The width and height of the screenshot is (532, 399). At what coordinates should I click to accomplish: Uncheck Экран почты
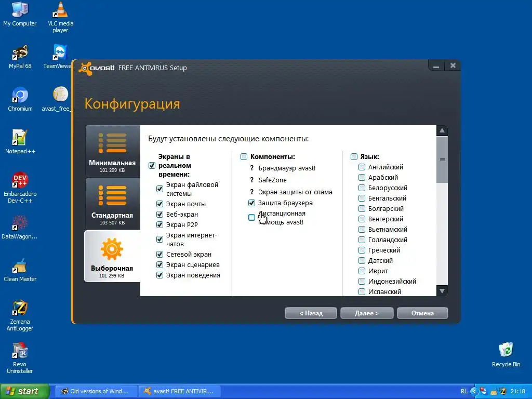pos(160,204)
